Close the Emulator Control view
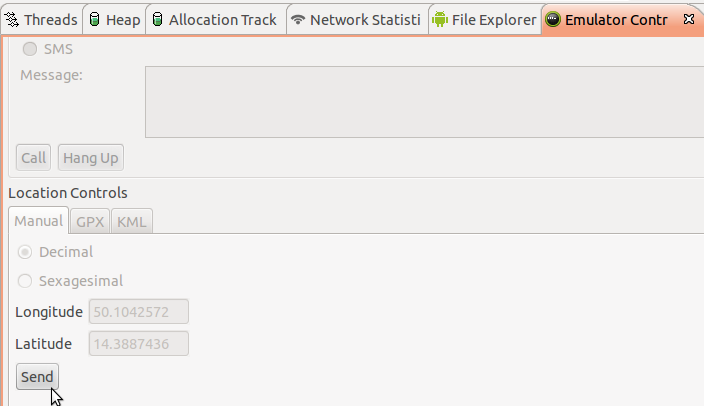This screenshot has width=704, height=406. coord(689,19)
